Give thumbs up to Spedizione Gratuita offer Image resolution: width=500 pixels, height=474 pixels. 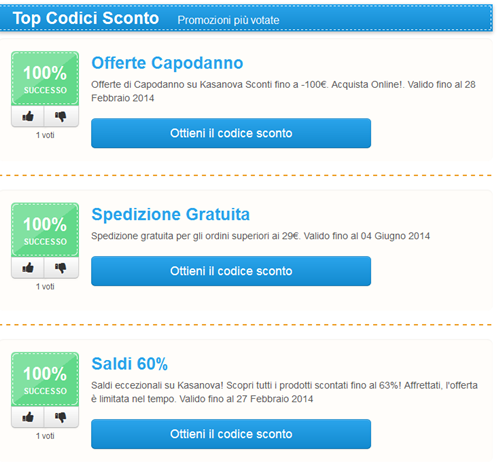[x=28, y=268]
